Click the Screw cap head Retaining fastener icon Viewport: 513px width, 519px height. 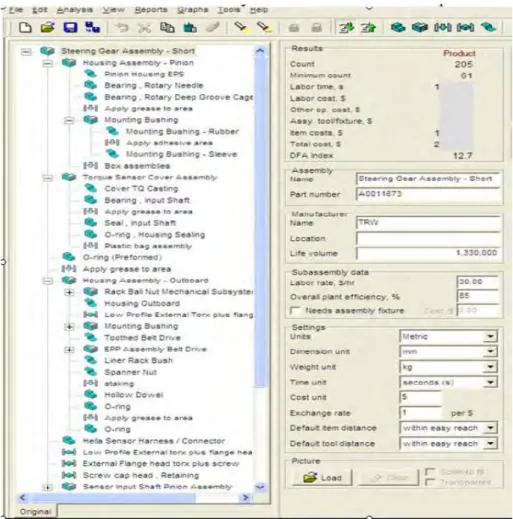[x=69, y=475]
